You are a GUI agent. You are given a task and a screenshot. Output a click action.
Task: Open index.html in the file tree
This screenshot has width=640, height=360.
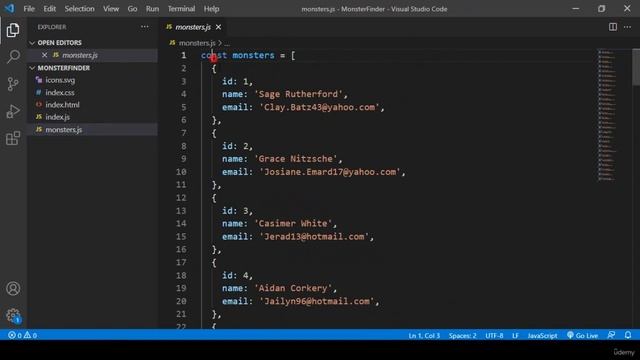pos(62,105)
